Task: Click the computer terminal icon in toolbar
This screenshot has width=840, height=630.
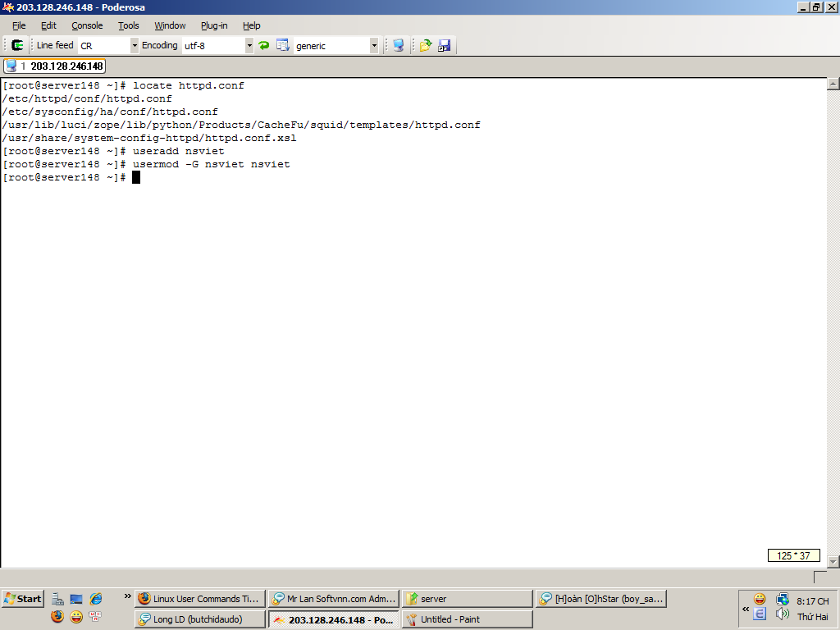Action: (398, 46)
